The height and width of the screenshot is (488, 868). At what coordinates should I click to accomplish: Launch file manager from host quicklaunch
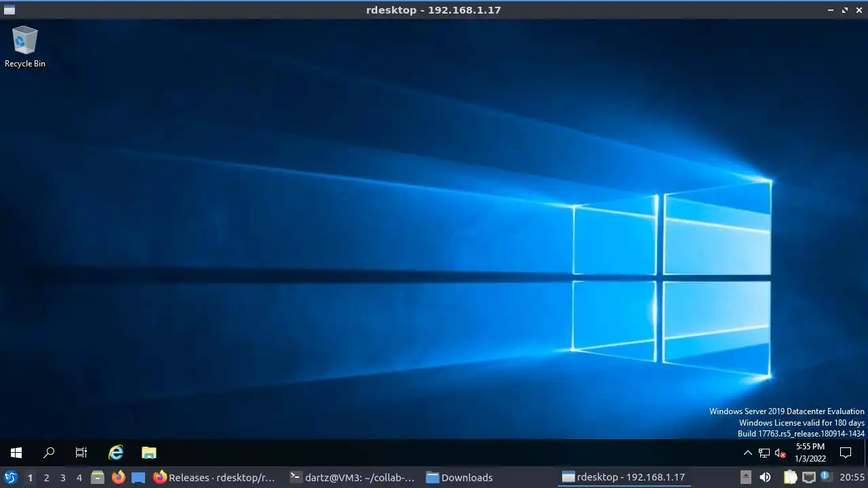[x=98, y=477]
